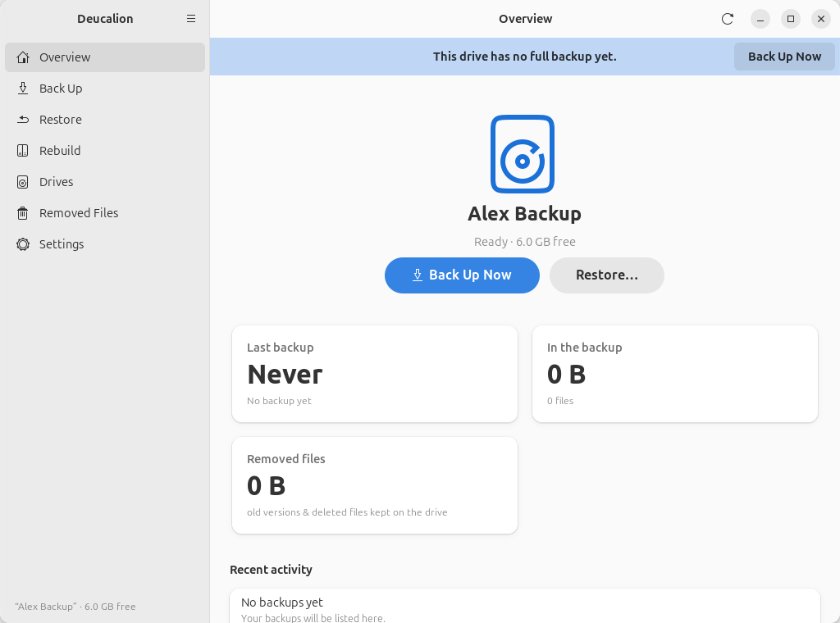Click the Settings gear icon

(x=22, y=244)
